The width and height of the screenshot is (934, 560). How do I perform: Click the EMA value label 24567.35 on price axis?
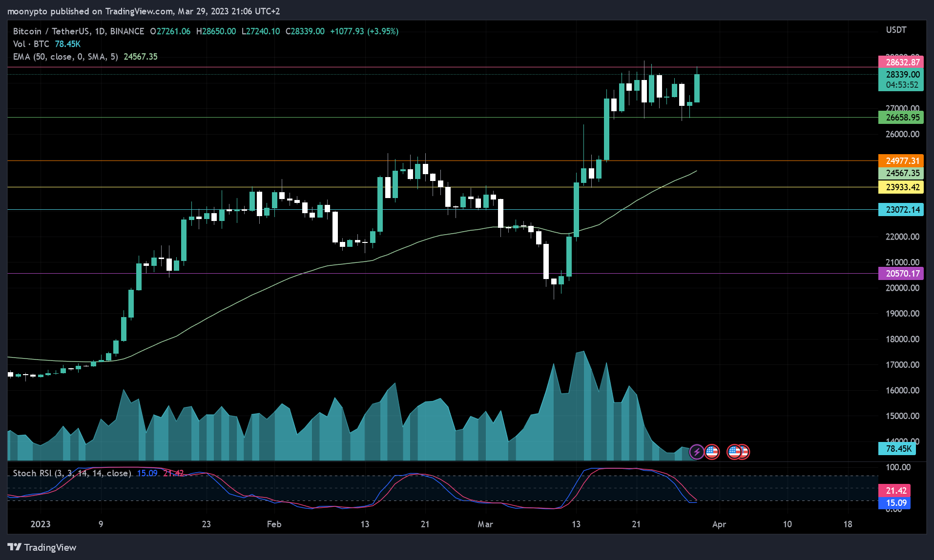[901, 173]
